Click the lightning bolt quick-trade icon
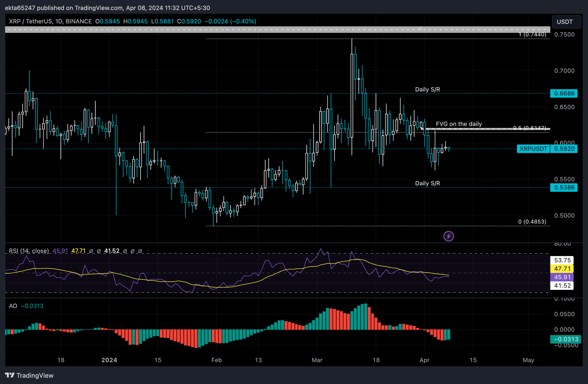The width and height of the screenshot is (588, 384). click(449, 236)
